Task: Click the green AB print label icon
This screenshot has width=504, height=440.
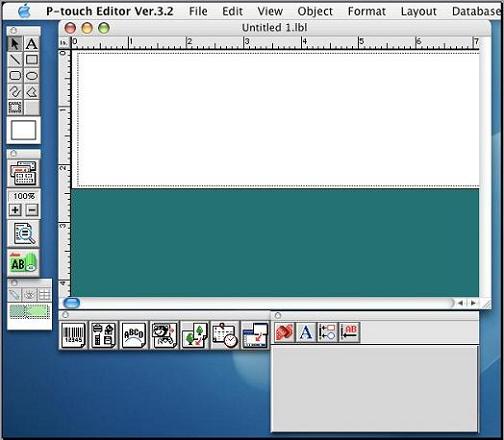Action: [23, 263]
